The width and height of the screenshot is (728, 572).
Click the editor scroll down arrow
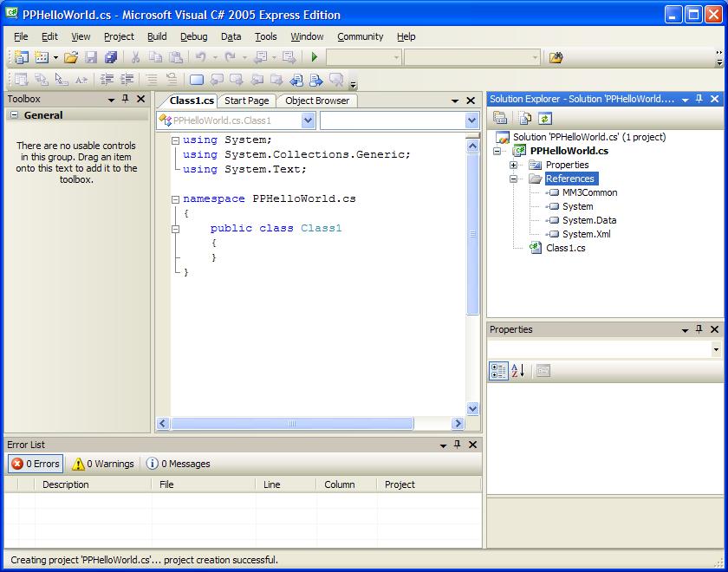(x=472, y=408)
